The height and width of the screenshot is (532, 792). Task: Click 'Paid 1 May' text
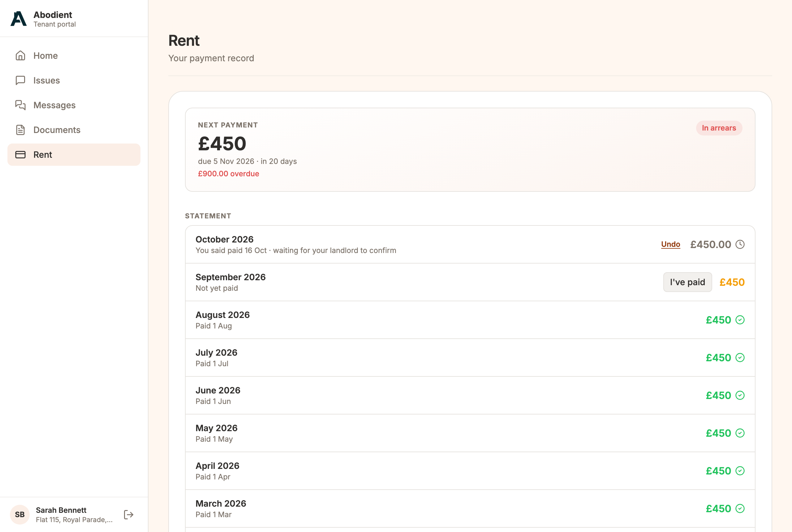[x=214, y=439]
